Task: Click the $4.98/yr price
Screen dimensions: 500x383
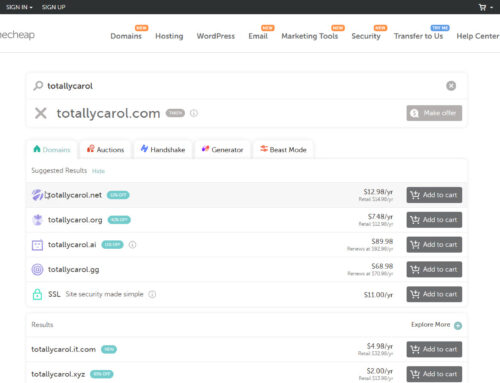Action: point(380,346)
